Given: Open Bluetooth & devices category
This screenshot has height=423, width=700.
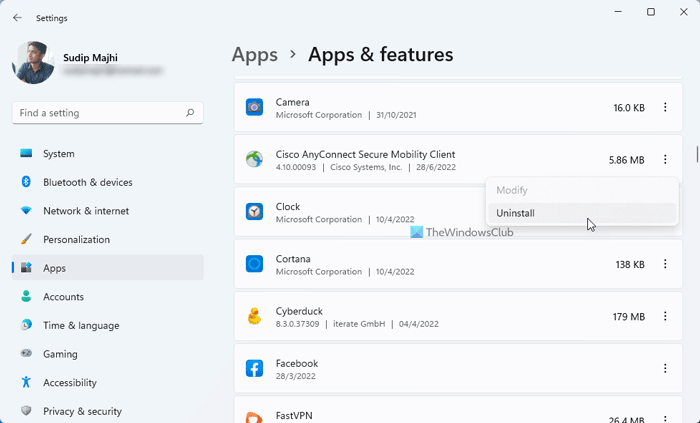Looking at the screenshot, I should 108,182.
